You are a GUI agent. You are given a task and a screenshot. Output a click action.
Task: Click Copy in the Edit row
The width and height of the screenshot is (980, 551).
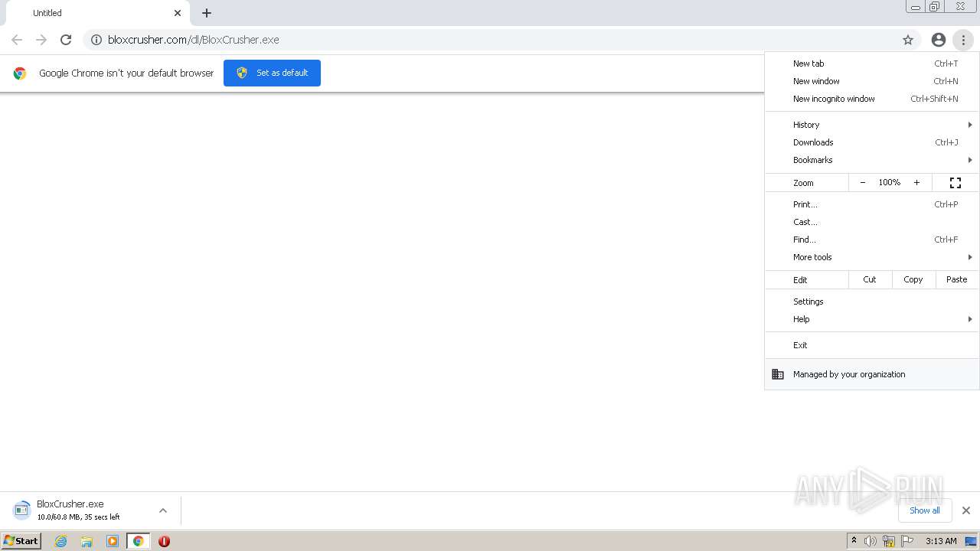coord(913,280)
